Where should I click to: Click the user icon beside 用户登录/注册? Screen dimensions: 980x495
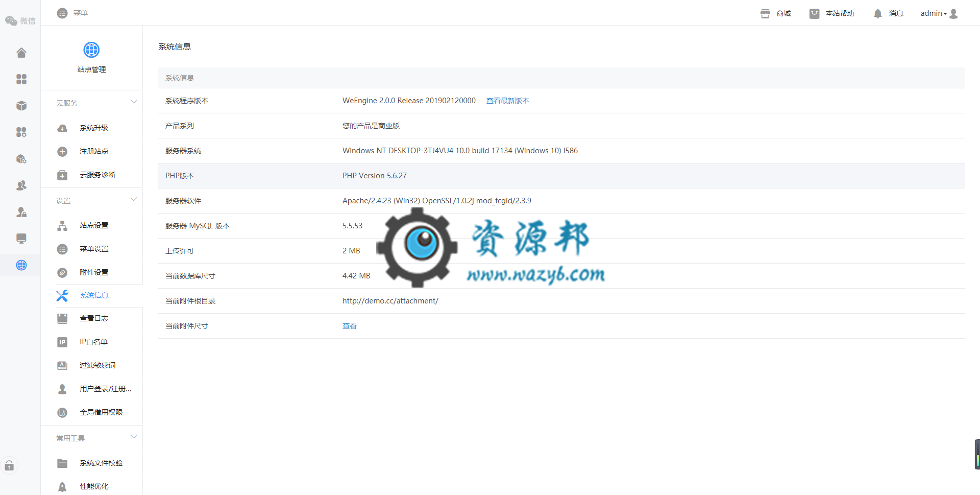coord(62,389)
